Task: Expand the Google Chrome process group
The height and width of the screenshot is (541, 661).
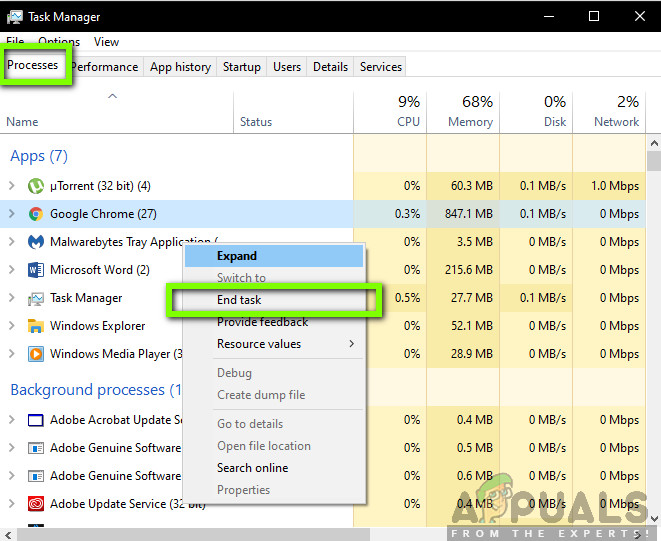Action: [x=12, y=214]
